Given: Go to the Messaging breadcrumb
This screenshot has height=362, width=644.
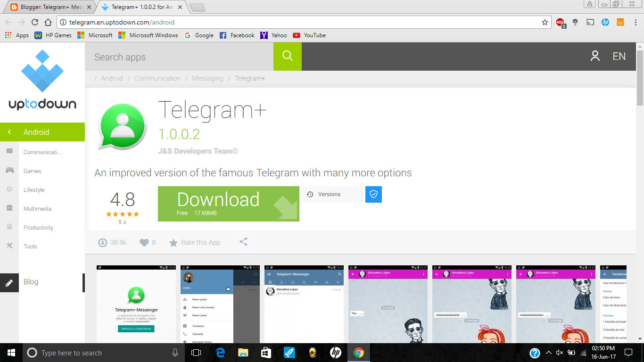Looking at the screenshot, I should [x=207, y=78].
